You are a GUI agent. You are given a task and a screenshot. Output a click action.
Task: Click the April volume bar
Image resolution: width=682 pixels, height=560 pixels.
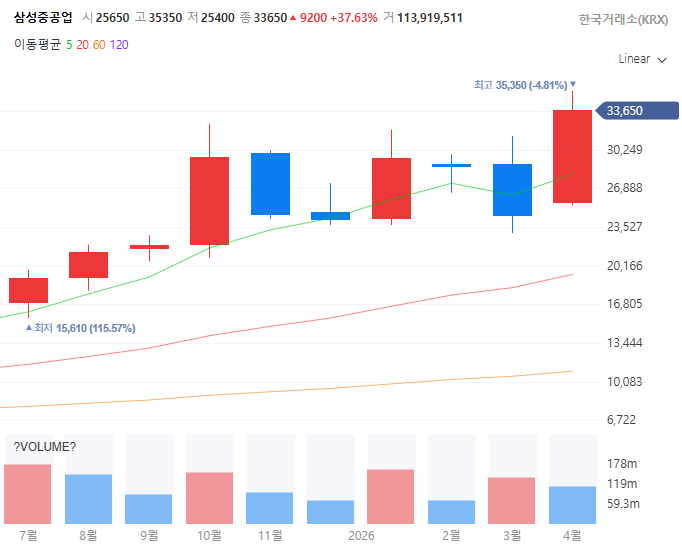pyautogui.click(x=572, y=505)
